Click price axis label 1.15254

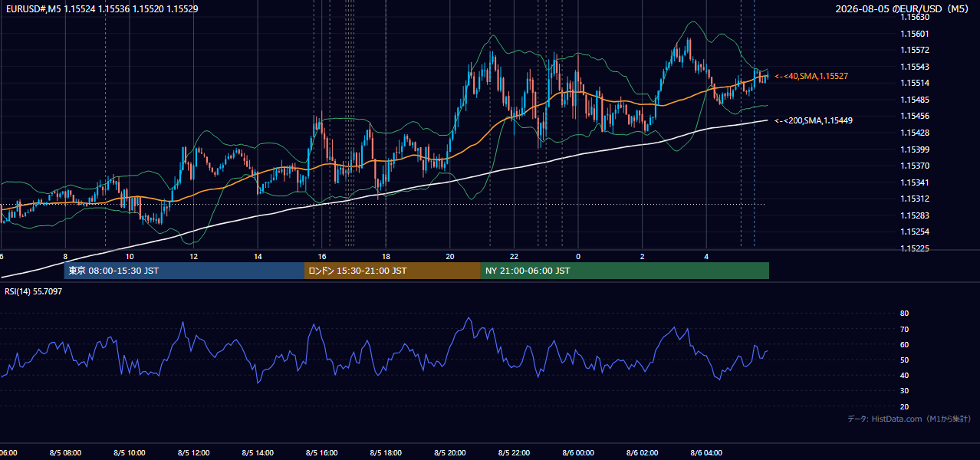[x=915, y=232]
